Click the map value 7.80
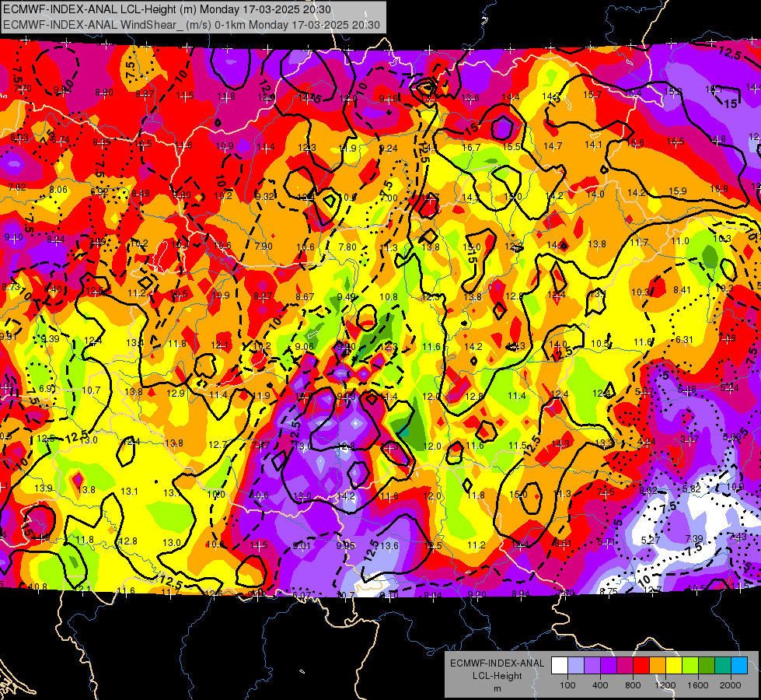This screenshot has height=700, width=761. 347,247
